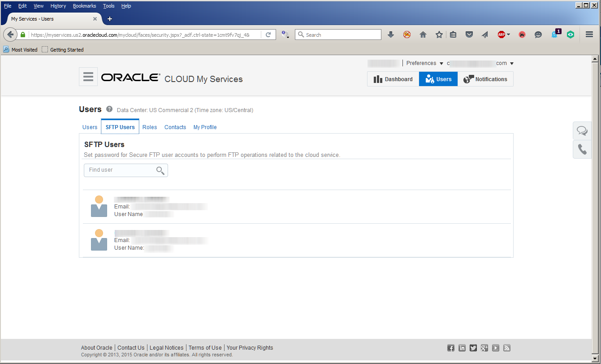Open the Your Privacy Rights footer link
The image size is (601, 364).
tap(250, 348)
